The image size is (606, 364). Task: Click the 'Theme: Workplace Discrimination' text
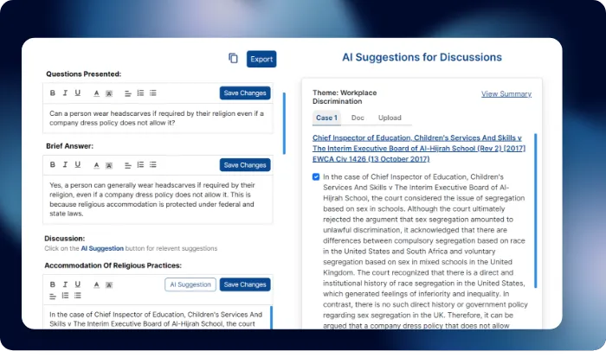pos(345,97)
